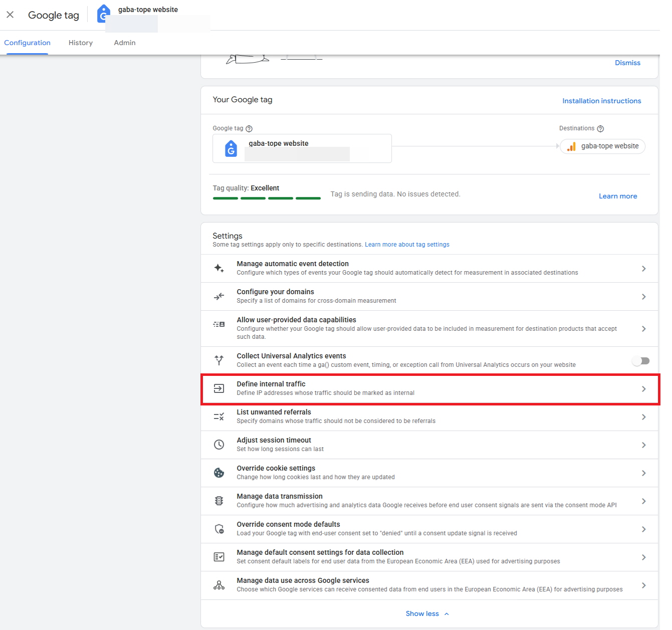Click the user-provided data capabilities icon
Viewport: 672px width, 630px height.
click(x=219, y=324)
